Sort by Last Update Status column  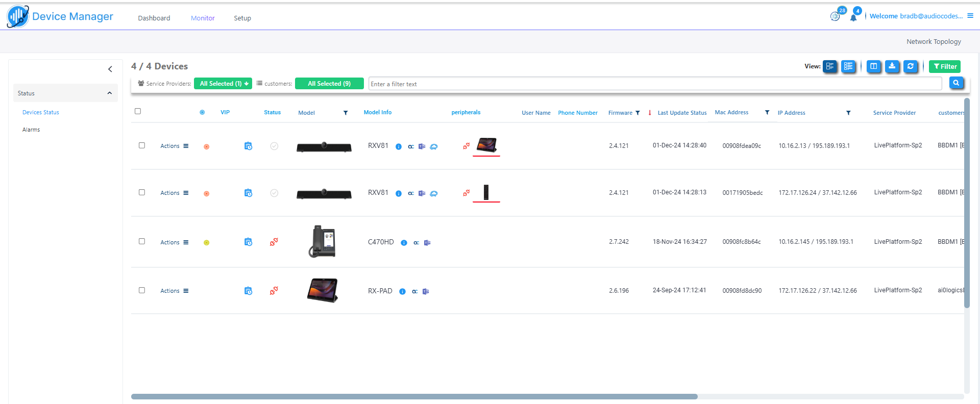(682, 113)
